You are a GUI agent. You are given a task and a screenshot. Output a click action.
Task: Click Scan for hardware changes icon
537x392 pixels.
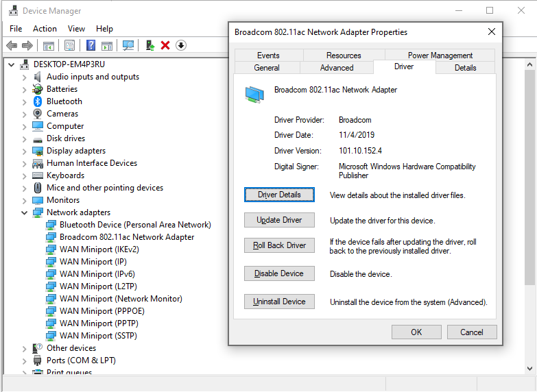(128, 45)
